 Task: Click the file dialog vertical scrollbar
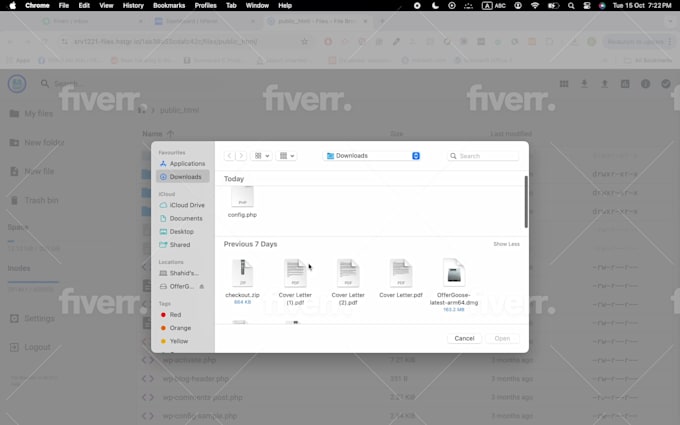pyautogui.click(x=526, y=202)
